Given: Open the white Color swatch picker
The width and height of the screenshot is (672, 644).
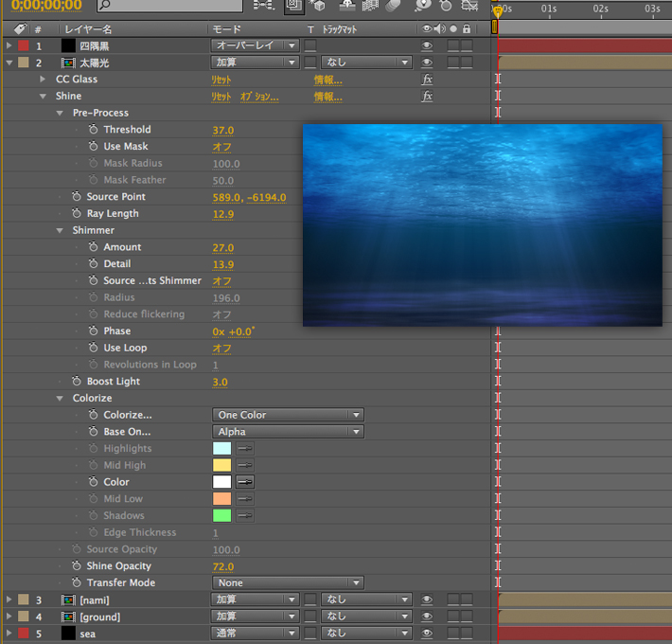Looking at the screenshot, I should pyautogui.click(x=221, y=482).
